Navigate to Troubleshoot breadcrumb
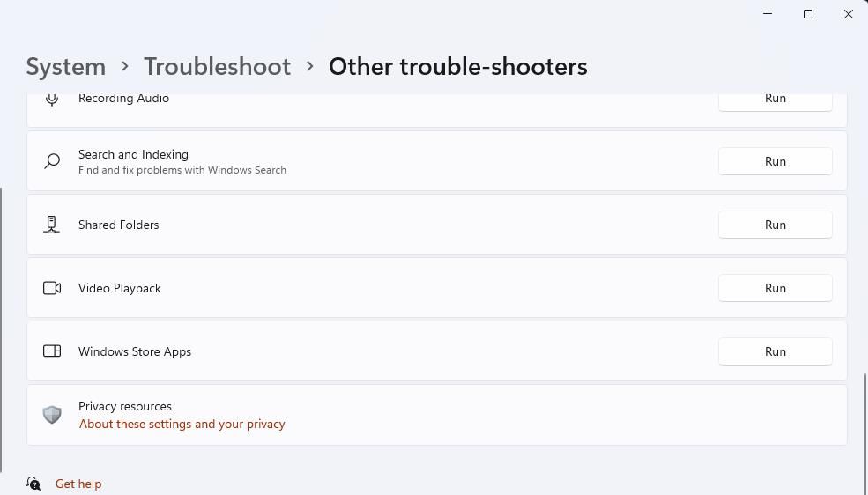This screenshot has height=495, width=868. (x=217, y=67)
